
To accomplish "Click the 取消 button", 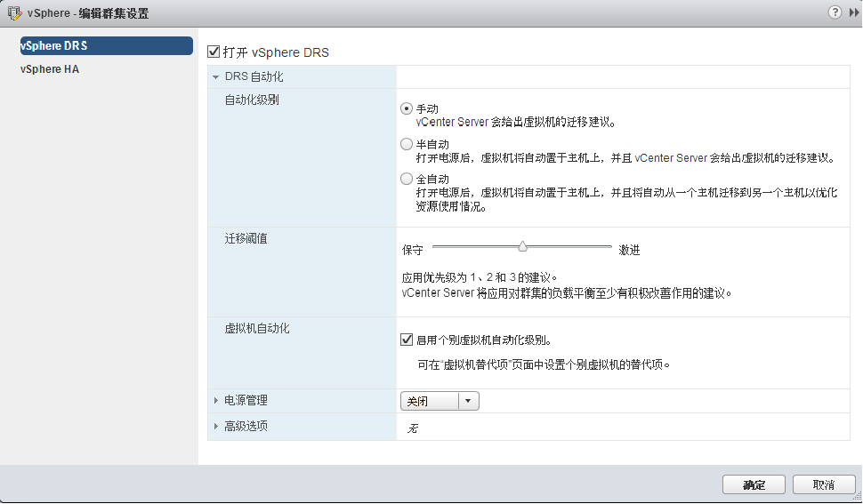I will 824,484.
